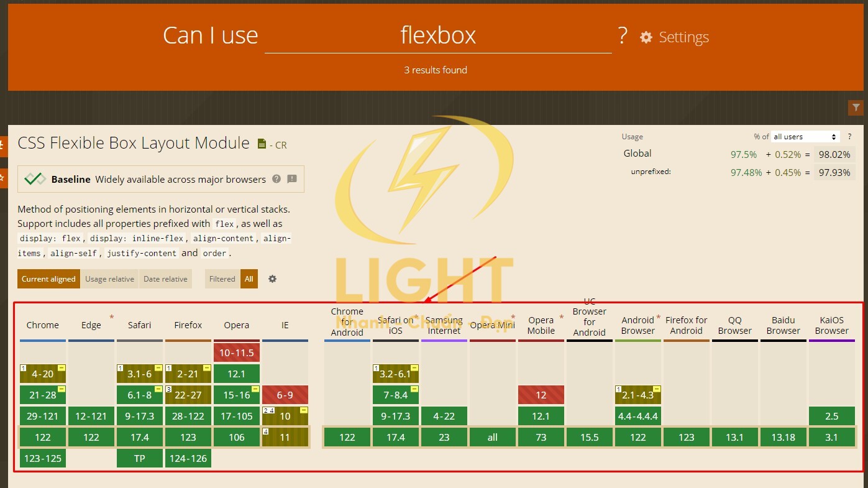Toggle the Filtered browser set
This screenshot has height=488, width=868.
(222, 279)
